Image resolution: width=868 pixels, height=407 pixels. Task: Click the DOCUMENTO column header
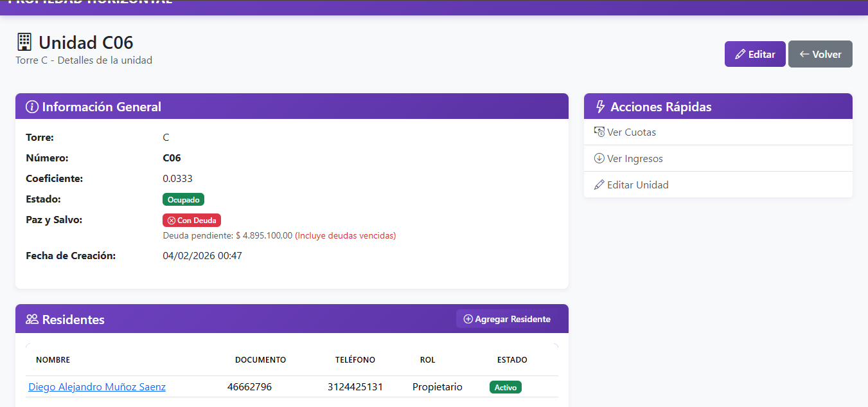pyautogui.click(x=260, y=360)
